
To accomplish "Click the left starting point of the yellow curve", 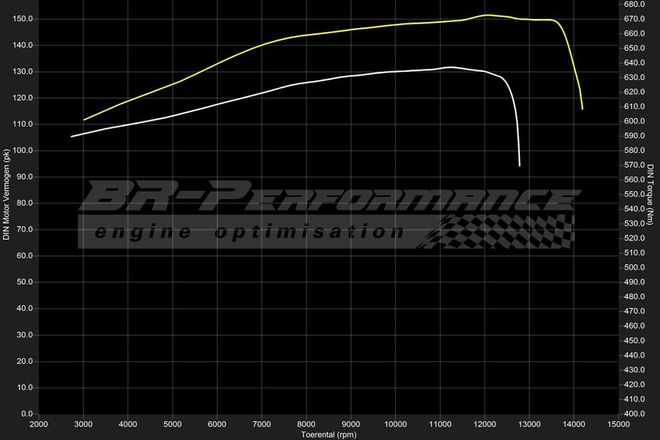I will coord(84,120).
